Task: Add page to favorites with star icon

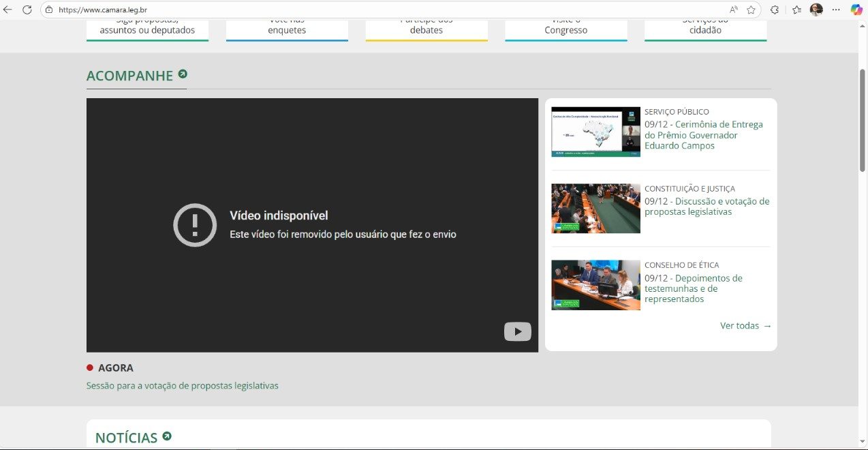Action: point(751,10)
